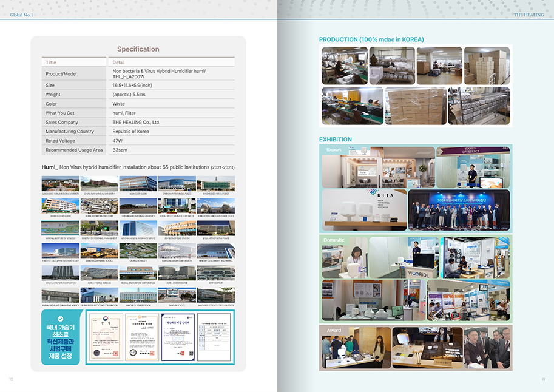Click the Export label tag
The height and width of the screenshot is (392, 554).
pos(334,150)
